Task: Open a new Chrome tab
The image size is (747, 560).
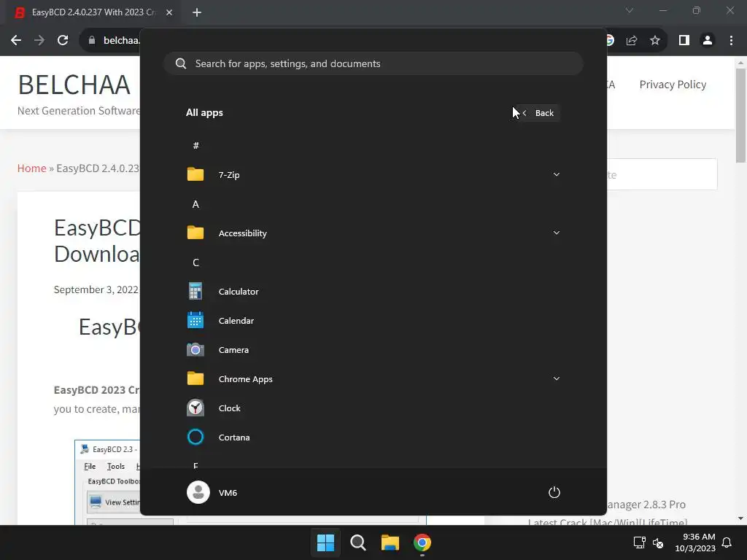Action: [197, 12]
